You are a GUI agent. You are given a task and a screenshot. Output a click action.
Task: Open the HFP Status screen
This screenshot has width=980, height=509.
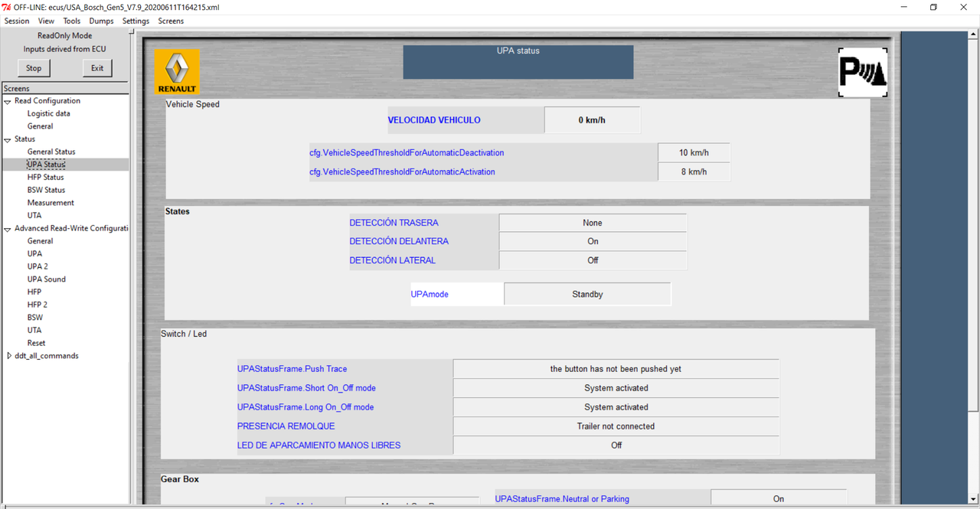click(46, 178)
